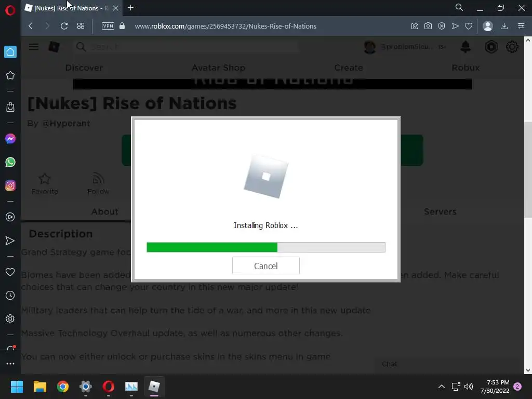Open Roblox settings gear dropdown

[x=512, y=47]
